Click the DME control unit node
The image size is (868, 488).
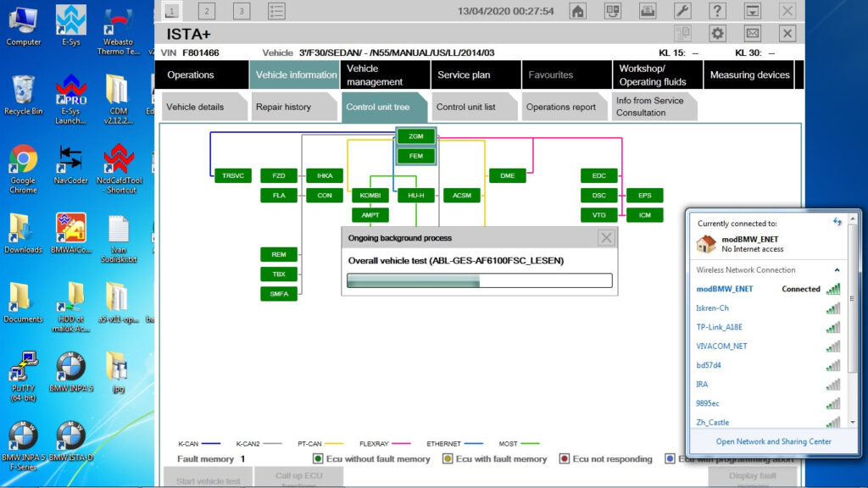[508, 176]
